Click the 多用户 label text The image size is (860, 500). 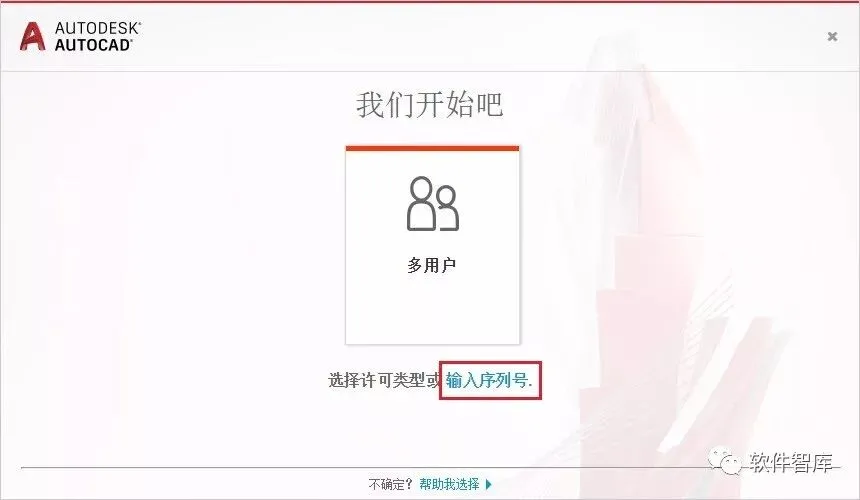[432, 265]
